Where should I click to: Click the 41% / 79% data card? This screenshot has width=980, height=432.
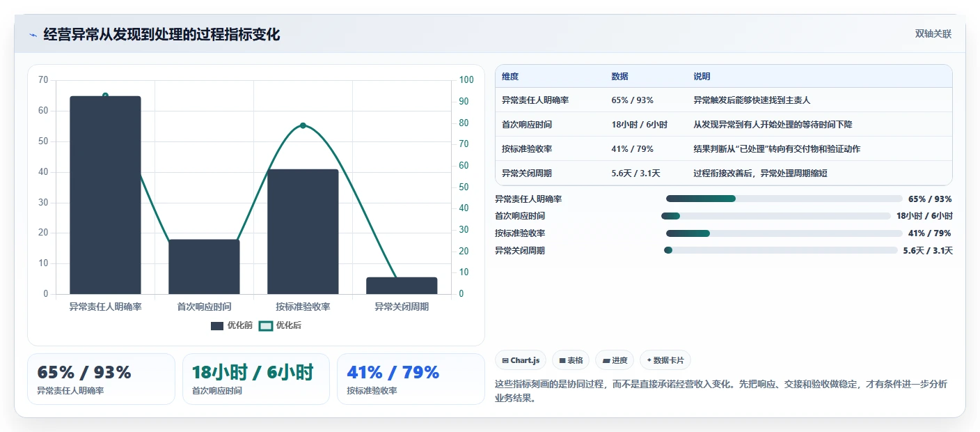(x=410, y=379)
